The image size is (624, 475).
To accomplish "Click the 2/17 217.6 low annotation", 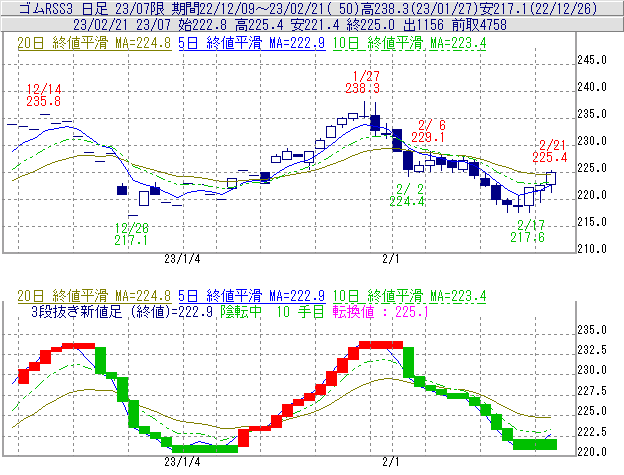I will coord(528,231).
